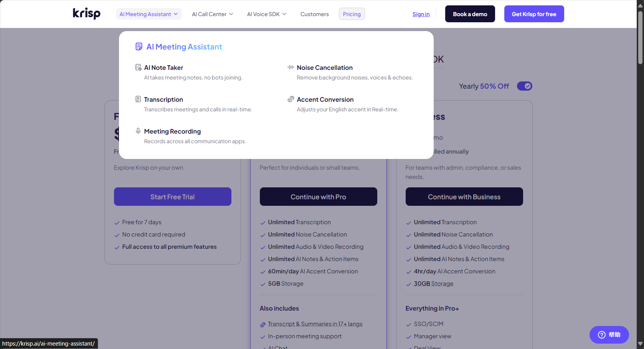Click the checkmark beside Free for 7 days

117,223
